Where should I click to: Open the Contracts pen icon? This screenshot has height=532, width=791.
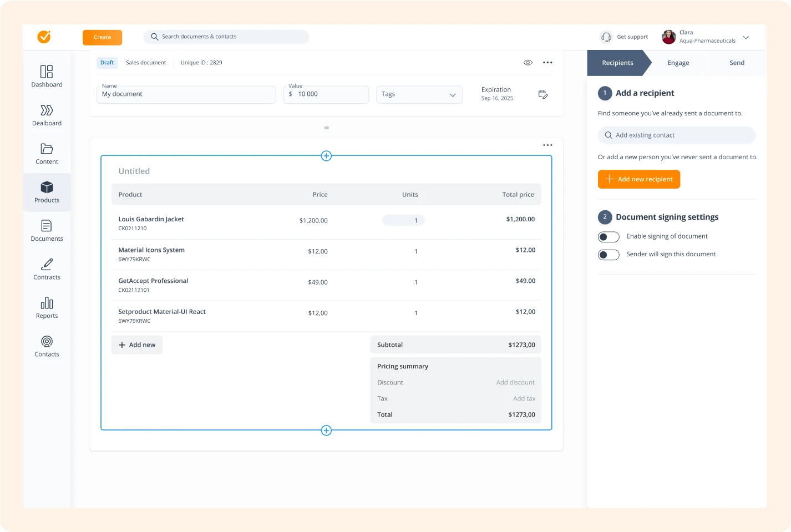click(47, 264)
